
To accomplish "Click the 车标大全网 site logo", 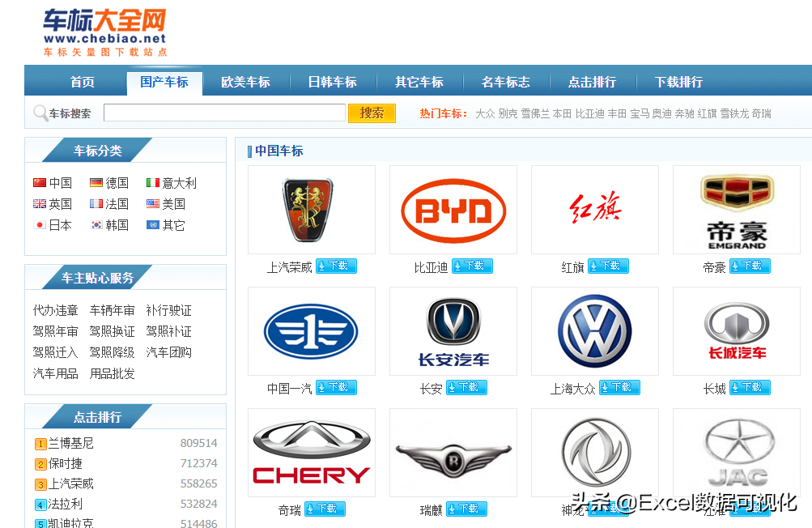I will click(105, 32).
